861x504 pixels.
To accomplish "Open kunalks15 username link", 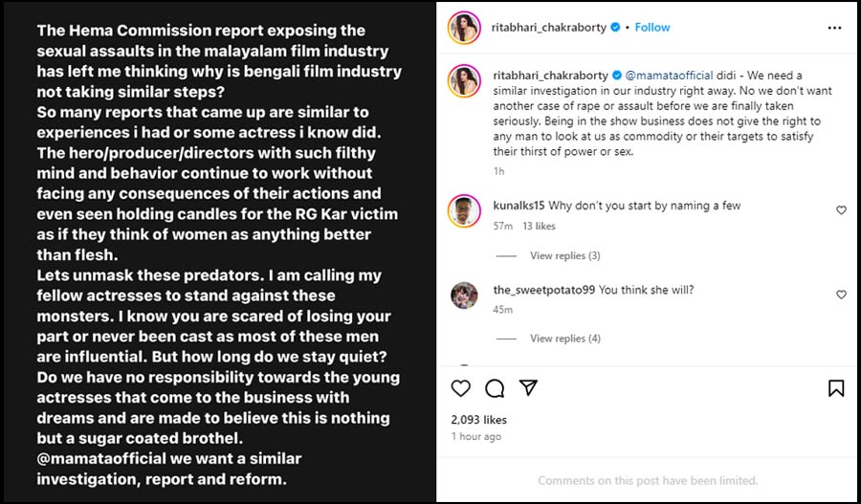I will pyautogui.click(x=519, y=206).
